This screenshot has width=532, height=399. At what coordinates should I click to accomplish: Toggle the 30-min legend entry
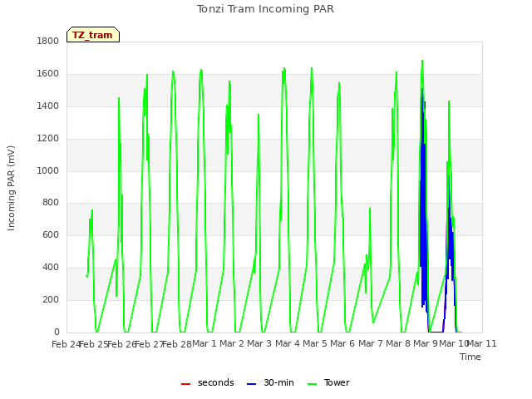[270, 383]
